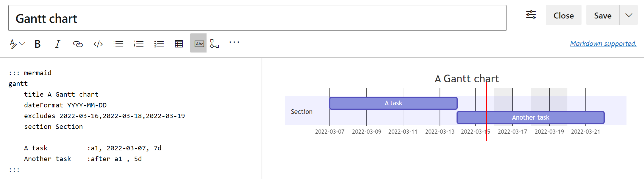Insert a task checklist
The width and height of the screenshot is (644, 179).
[x=159, y=44]
